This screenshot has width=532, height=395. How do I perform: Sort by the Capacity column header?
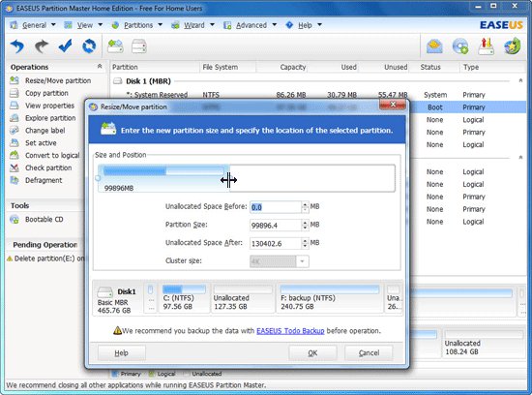click(293, 67)
